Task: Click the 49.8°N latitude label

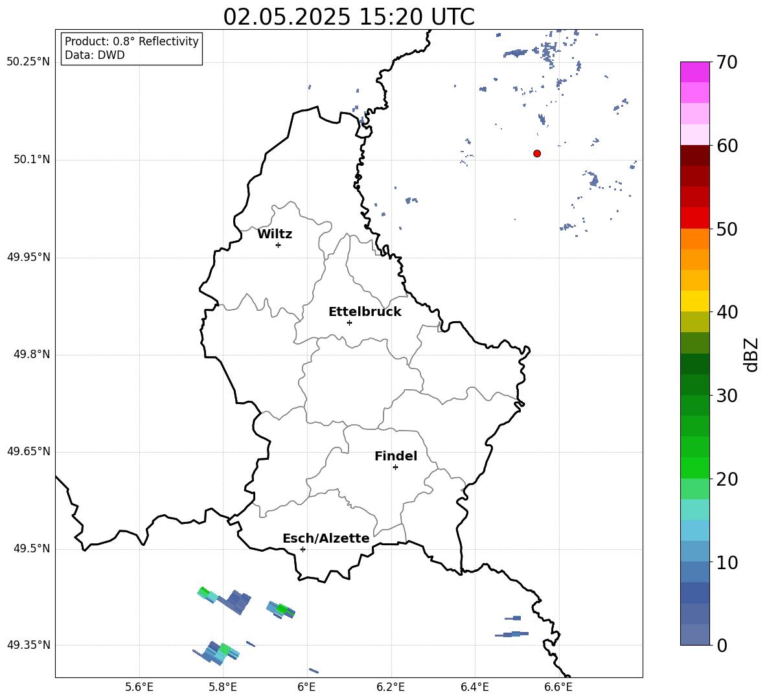Action: click(x=32, y=354)
